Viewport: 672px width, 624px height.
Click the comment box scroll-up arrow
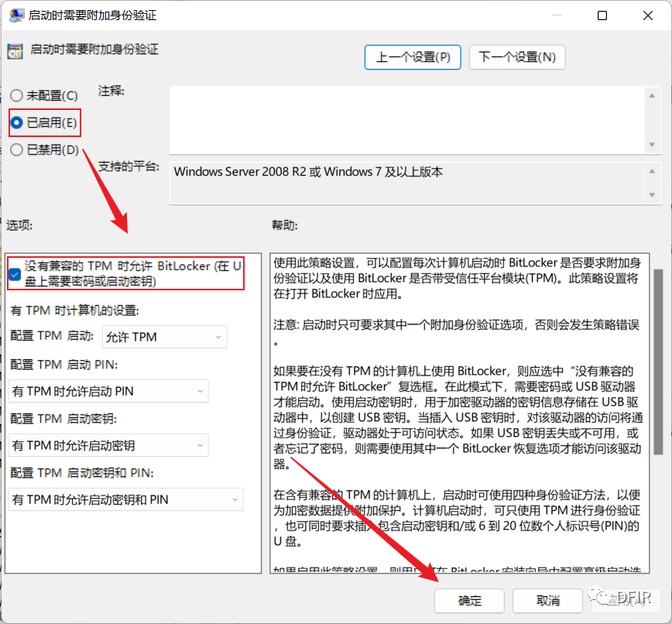click(x=652, y=96)
